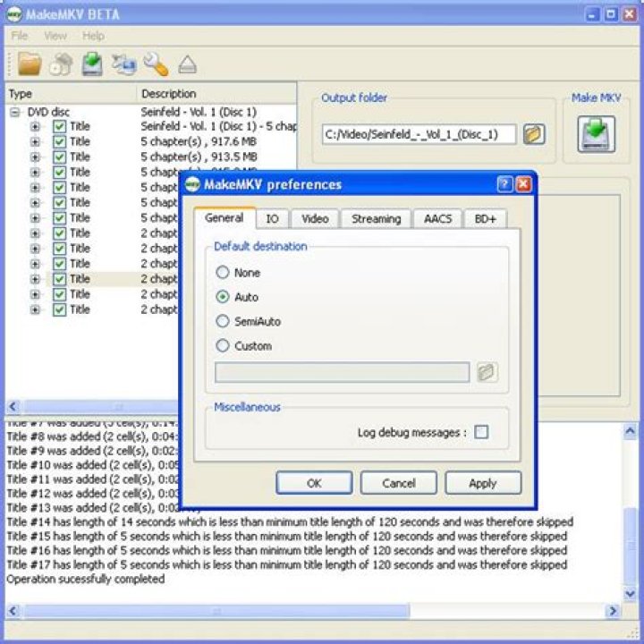Viewport: 644px width, 644px height.
Task: Expand the Title row showing 917.6 MB
Action: tap(35, 141)
